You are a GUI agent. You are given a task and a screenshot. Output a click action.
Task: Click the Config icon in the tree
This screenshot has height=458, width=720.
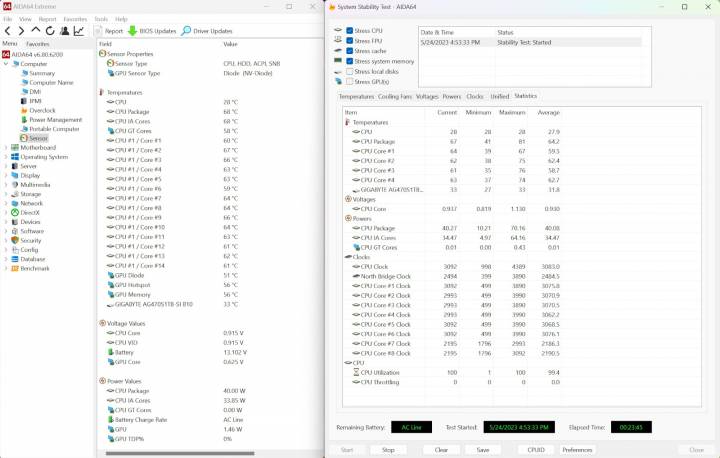point(15,249)
